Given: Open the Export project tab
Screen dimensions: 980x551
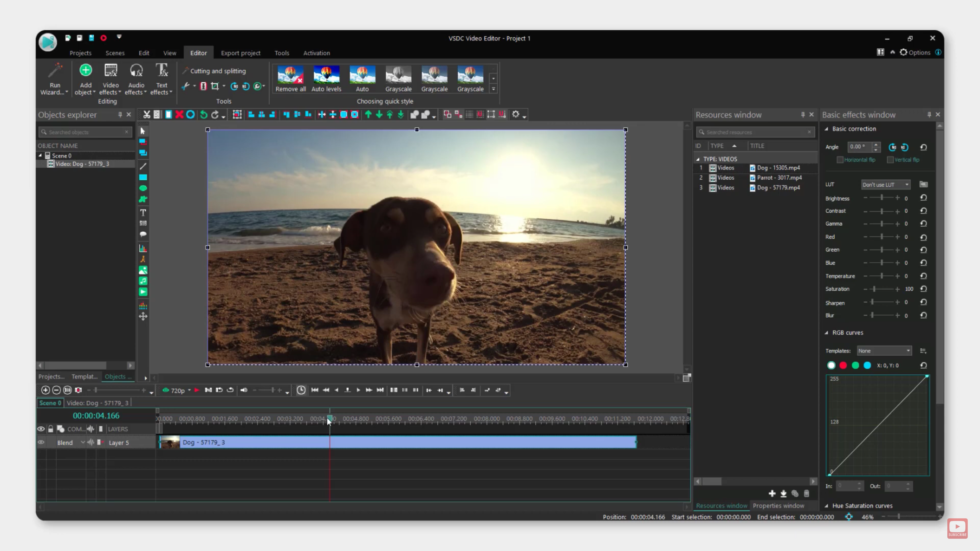Looking at the screenshot, I should pyautogui.click(x=240, y=53).
